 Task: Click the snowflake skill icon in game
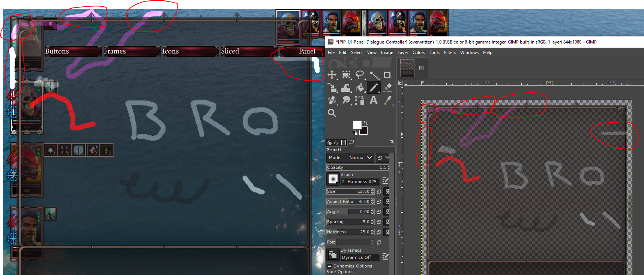(x=50, y=150)
